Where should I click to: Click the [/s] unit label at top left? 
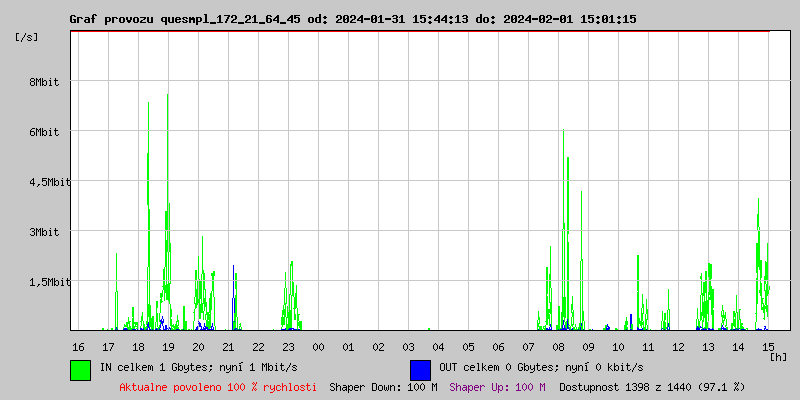pyautogui.click(x=28, y=36)
